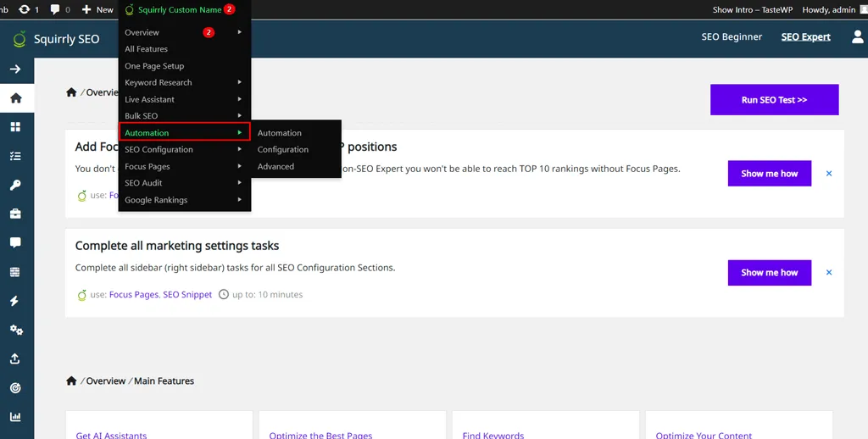Select All Features in the dropdown menu
868x439 pixels.
pos(146,48)
